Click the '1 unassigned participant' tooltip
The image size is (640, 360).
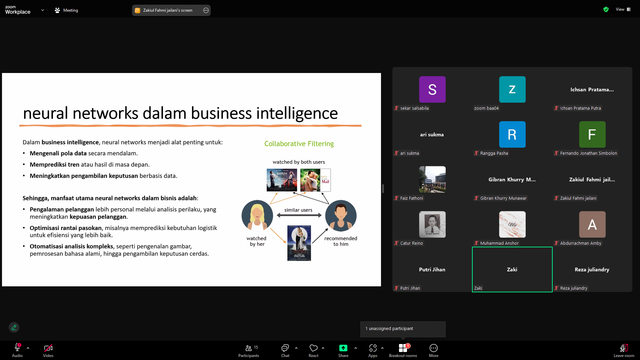pyautogui.click(x=402, y=329)
